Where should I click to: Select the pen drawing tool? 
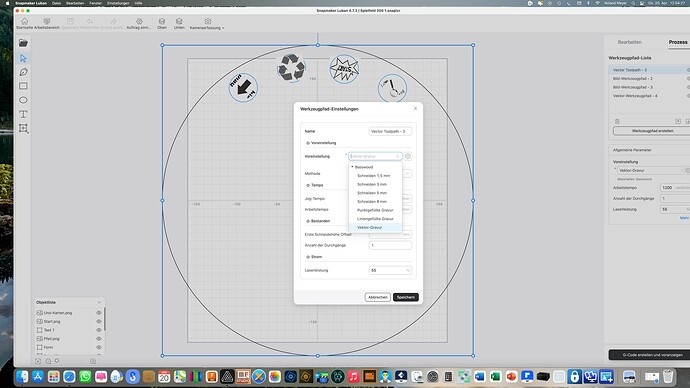[23, 72]
